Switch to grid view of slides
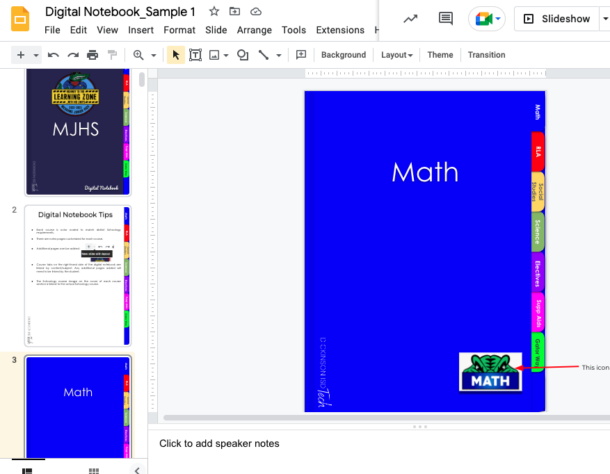 [x=93, y=469]
